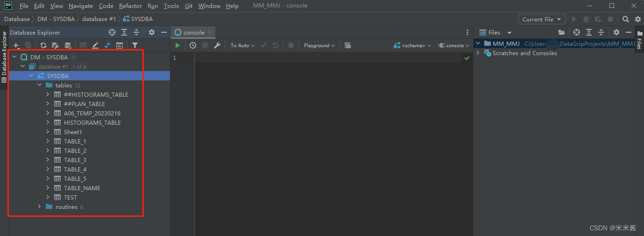Expand the routines folder chevron
The image size is (644, 236).
[x=39, y=207]
